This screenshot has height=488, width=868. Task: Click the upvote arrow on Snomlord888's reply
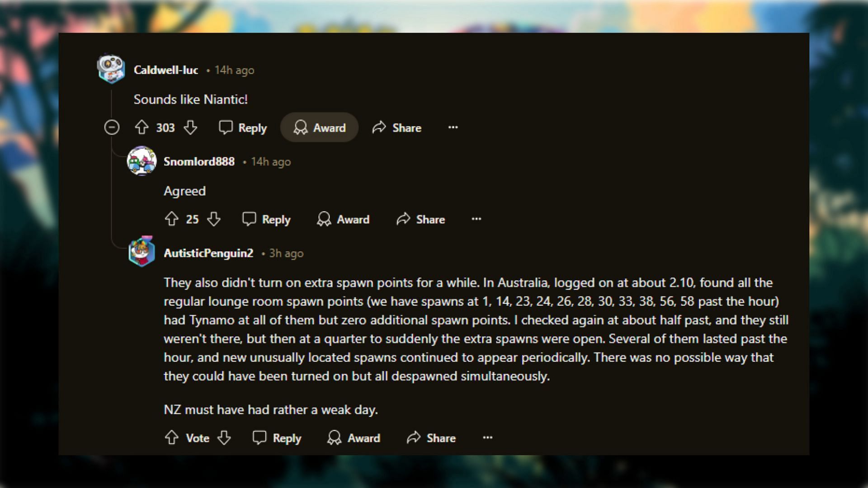(172, 219)
